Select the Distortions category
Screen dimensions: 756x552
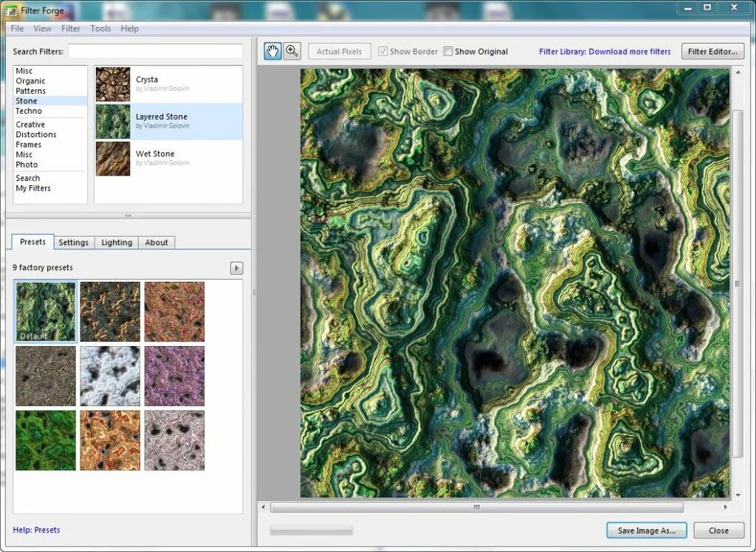pos(35,134)
